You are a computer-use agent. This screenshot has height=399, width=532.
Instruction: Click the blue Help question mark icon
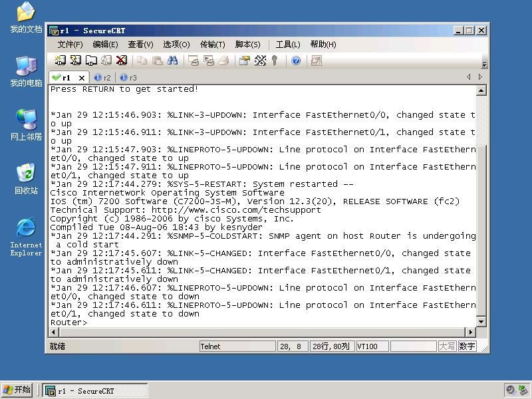coord(296,61)
